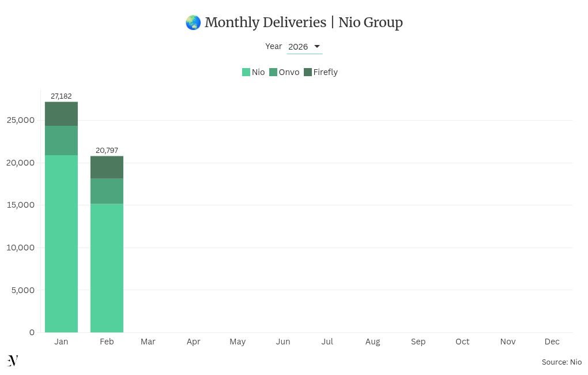Click the Firefly legend color swatch

[308, 72]
